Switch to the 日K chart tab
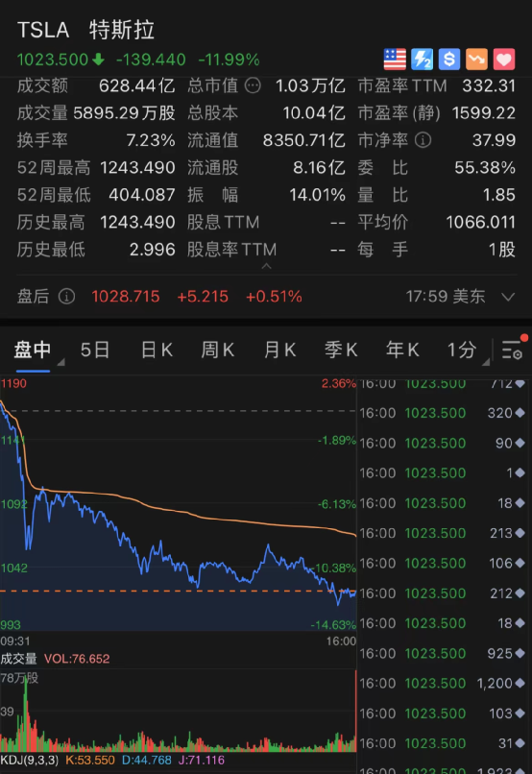Screen dimensions: 532x774 point(157,350)
